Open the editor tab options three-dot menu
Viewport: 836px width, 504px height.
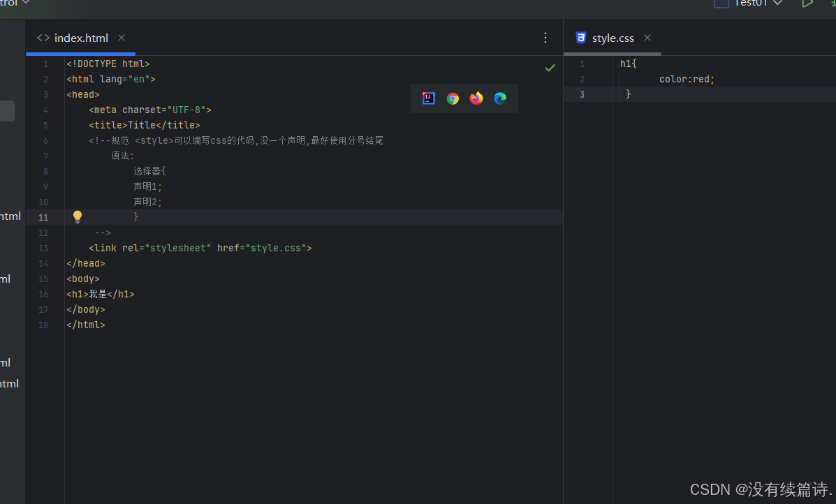[x=545, y=38]
